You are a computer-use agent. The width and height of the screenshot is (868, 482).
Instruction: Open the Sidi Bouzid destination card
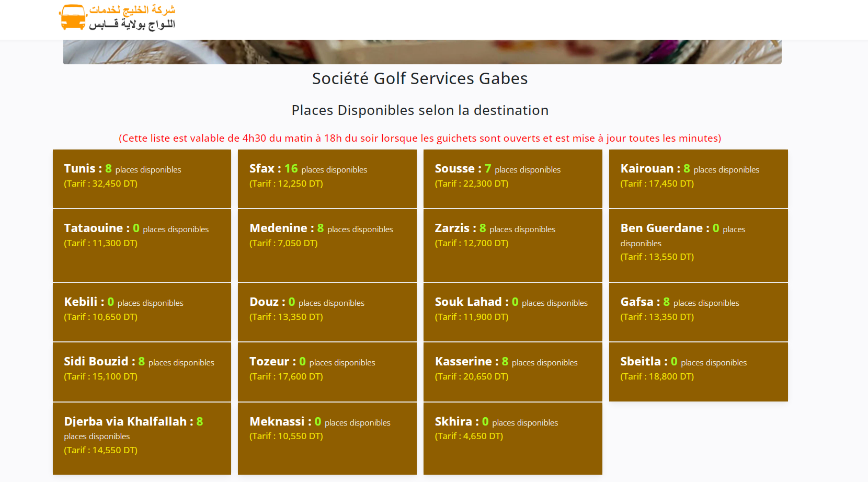(x=142, y=371)
